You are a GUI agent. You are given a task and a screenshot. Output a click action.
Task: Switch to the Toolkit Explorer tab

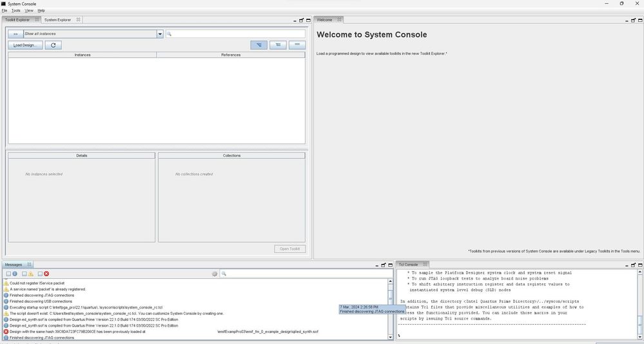17,20
